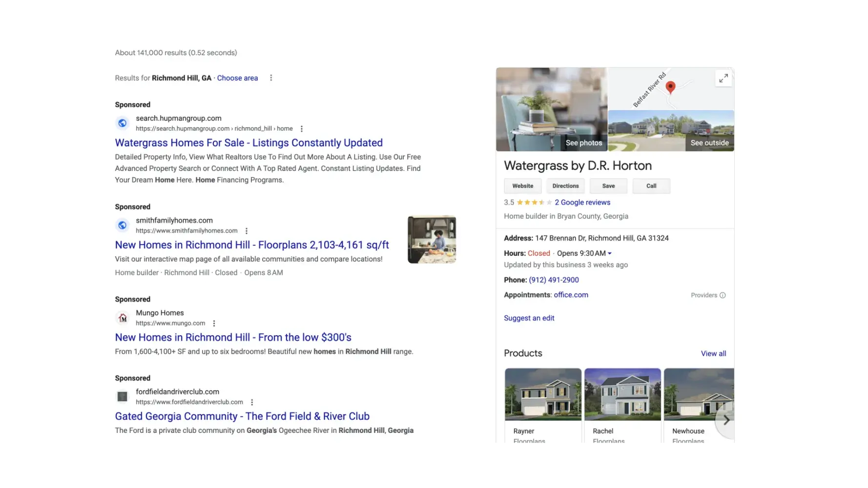This screenshot has width=868, height=488.
Task: Open Watergrass Homes For Sale listing link
Action: tap(249, 142)
